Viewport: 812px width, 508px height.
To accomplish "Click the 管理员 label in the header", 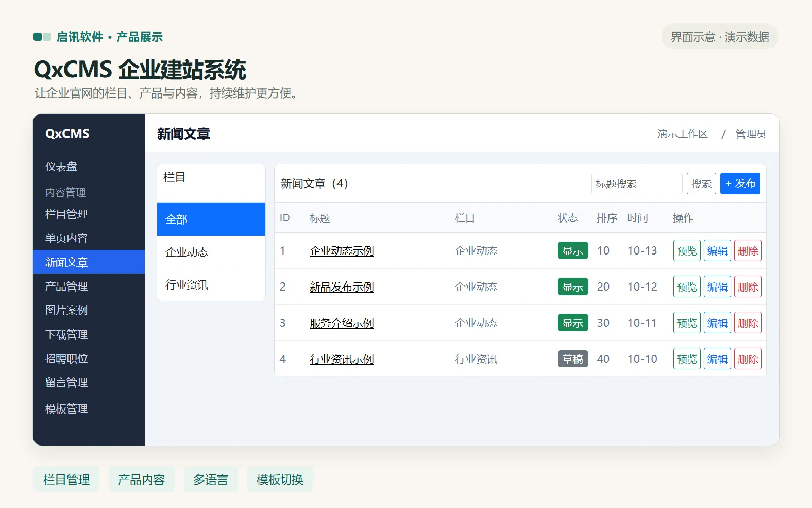I will 751,134.
